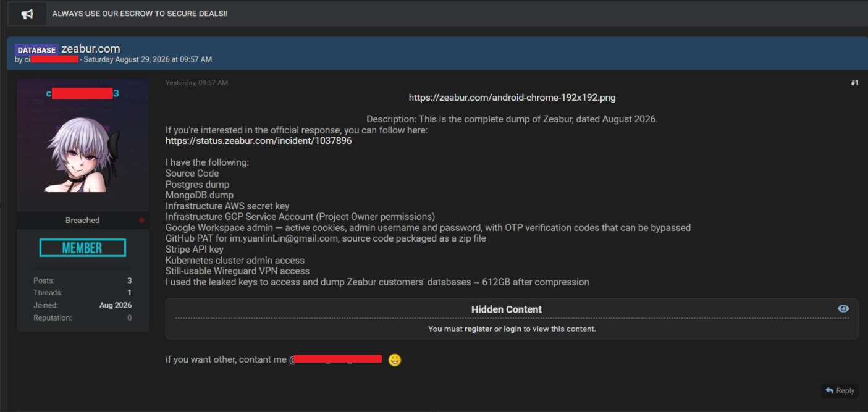Click the eye icon in Hidden Content

pos(843,309)
